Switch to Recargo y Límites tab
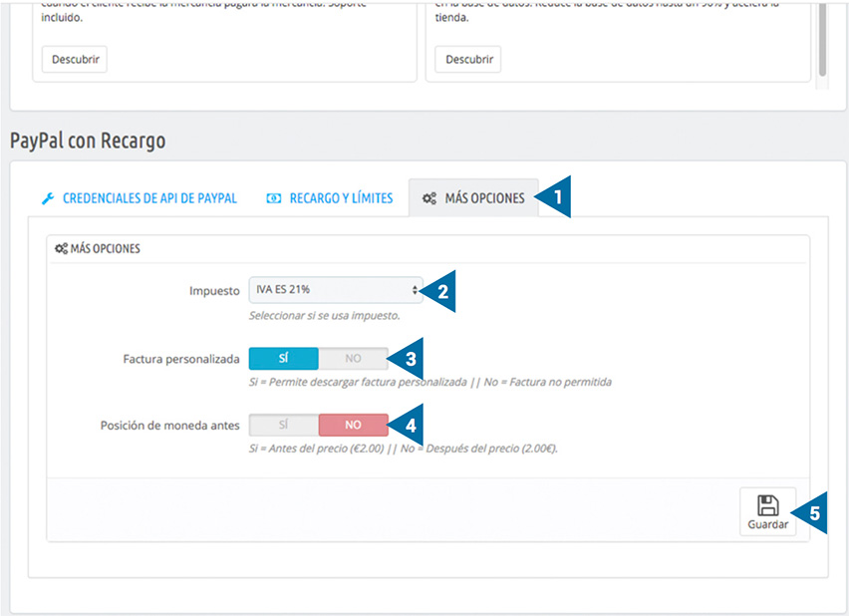849x616 pixels. 330,198
